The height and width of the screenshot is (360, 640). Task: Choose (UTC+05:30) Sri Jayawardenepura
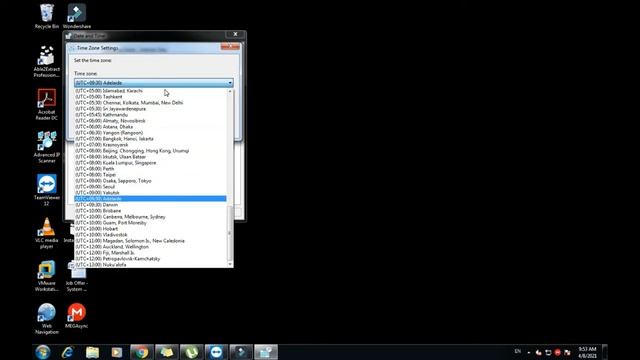click(150, 109)
